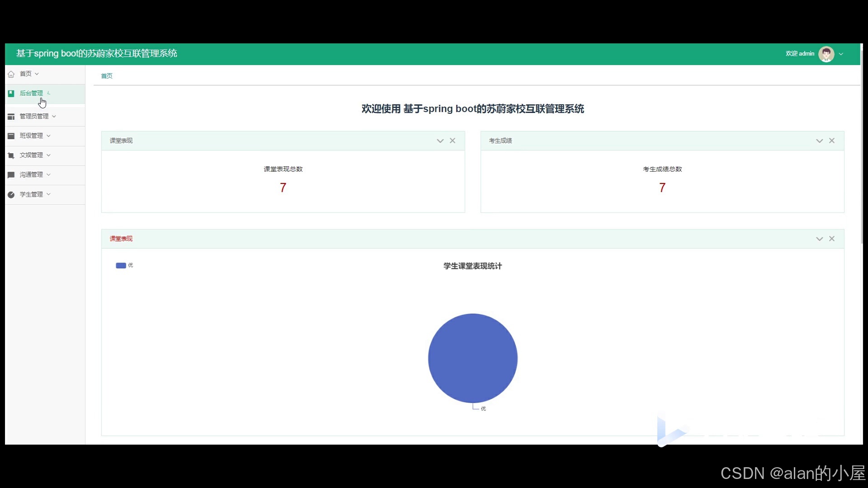Image resolution: width=868 pixels, height=488 pixels.
Task: Collapse the 考生成绩 card
Action: click(x=819, y=141)
